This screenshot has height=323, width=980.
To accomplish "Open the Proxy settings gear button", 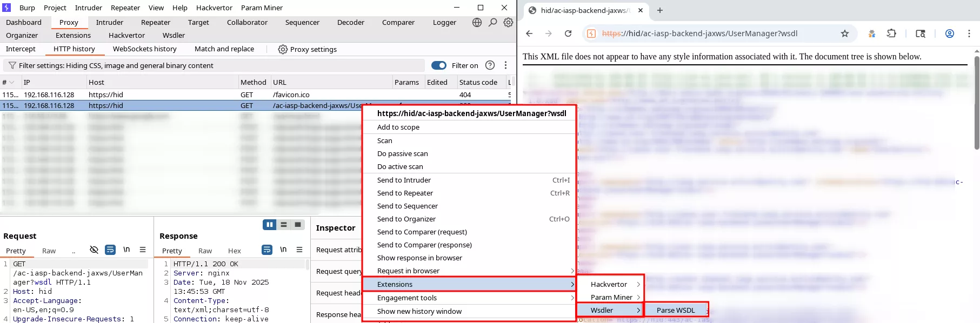I will tap(307, 49).
